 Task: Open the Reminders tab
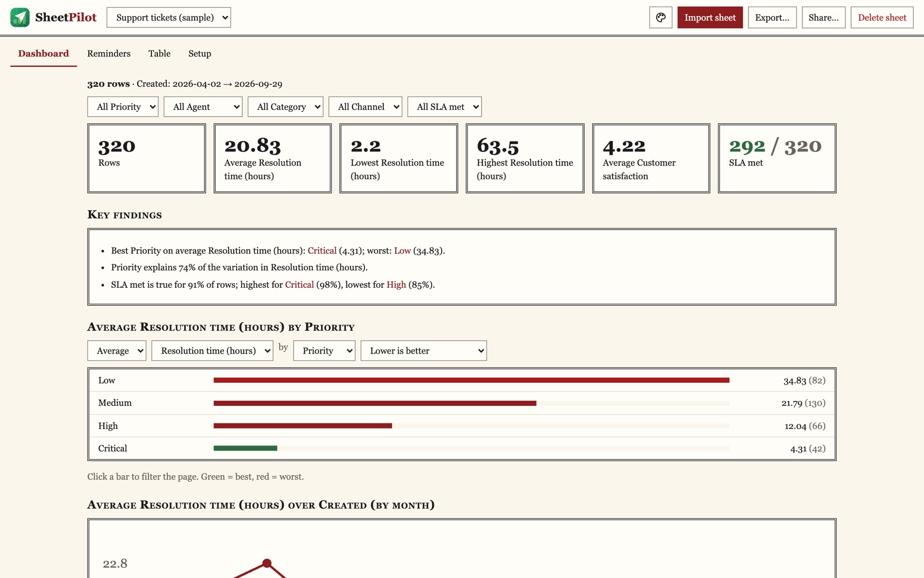click(109, 53)
